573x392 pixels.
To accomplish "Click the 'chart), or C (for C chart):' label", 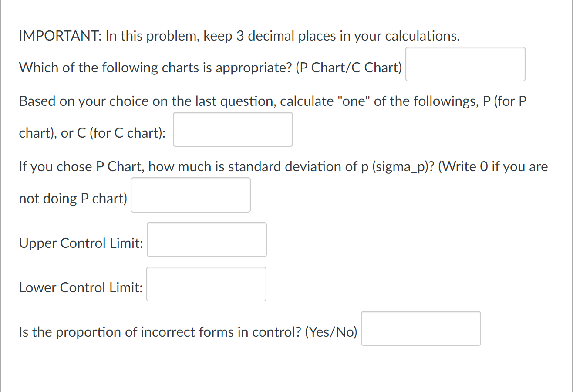I will click(x=92, y=133).
